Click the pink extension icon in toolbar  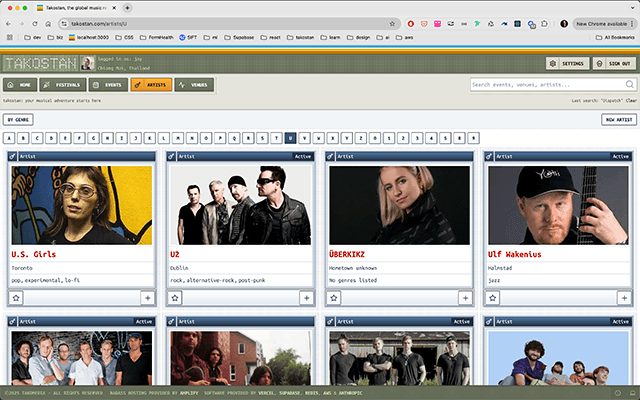pos(437,24)
